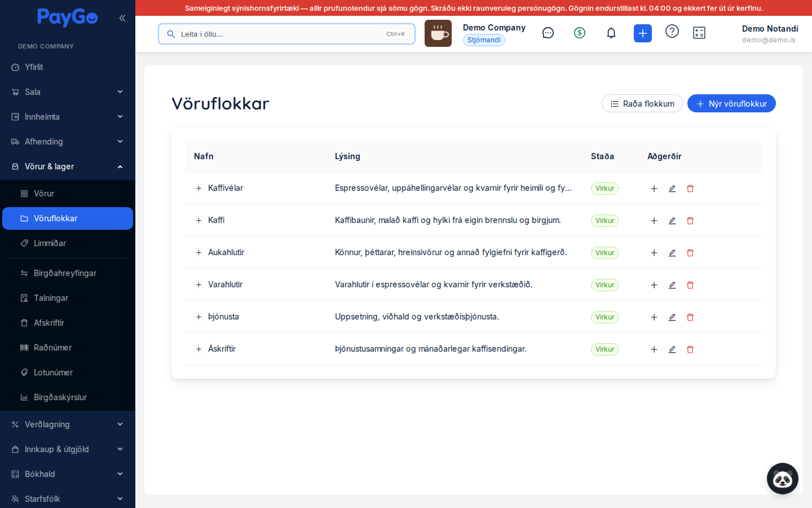The width and height of the screenshot is (812, 508).
Task: Click the green dollar sign icon
Action: [x=580, y=33]
